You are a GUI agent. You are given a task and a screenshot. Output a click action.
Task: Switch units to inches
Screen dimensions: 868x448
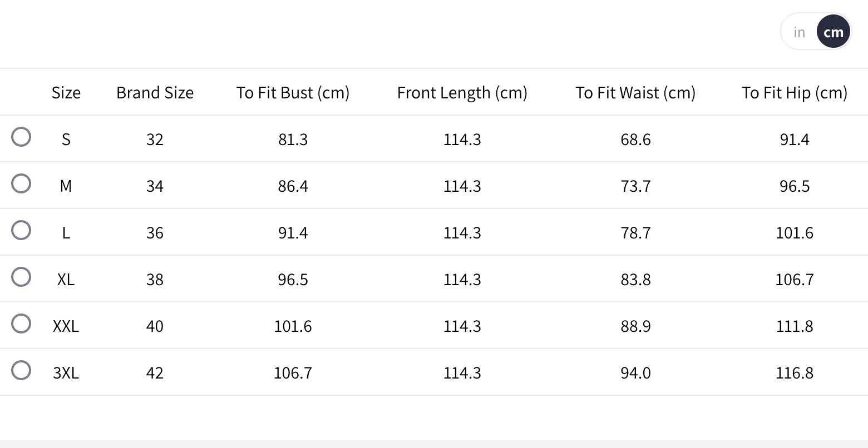coord(800,32)
